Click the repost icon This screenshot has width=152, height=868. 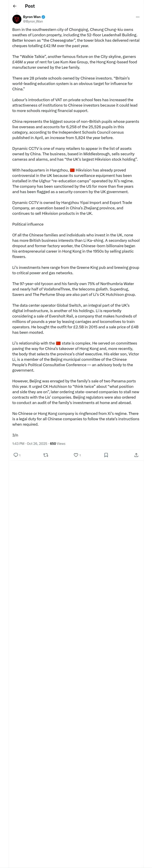(46, 455)
